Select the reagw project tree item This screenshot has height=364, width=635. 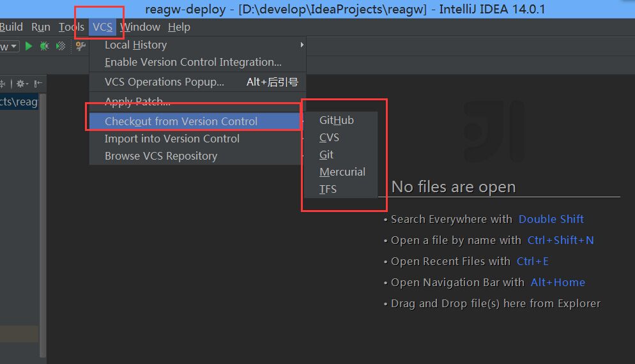click(19, 102)
